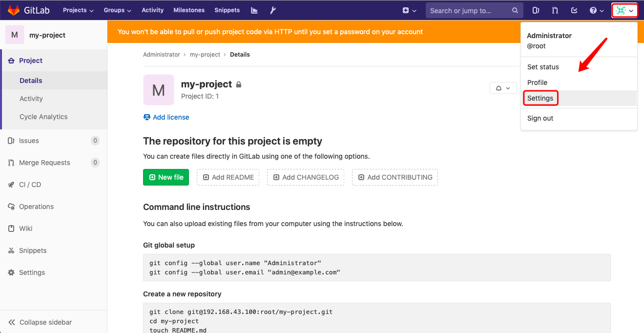Collapse the sidebar
The width and height of the screenshot is (644, 333).
point(40,322)
